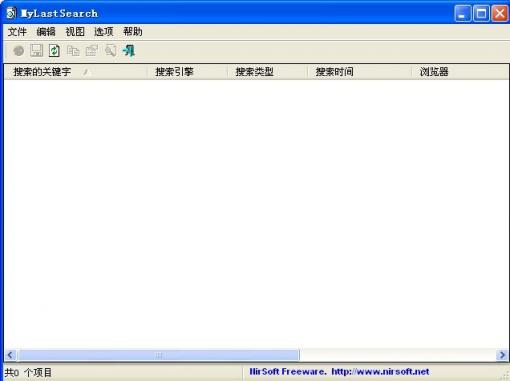
Task: Open the www.nirsoft.net link in status bar
Action: click(380, 371)
